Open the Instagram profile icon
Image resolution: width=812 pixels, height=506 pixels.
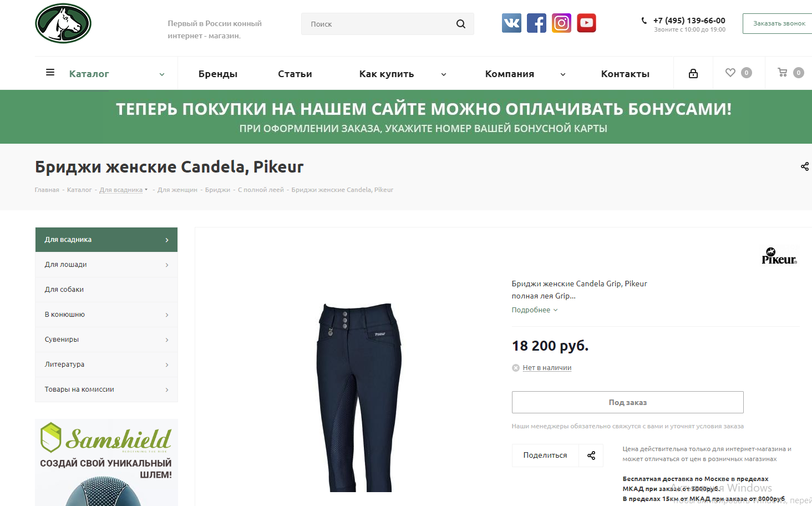click(561, 23)
